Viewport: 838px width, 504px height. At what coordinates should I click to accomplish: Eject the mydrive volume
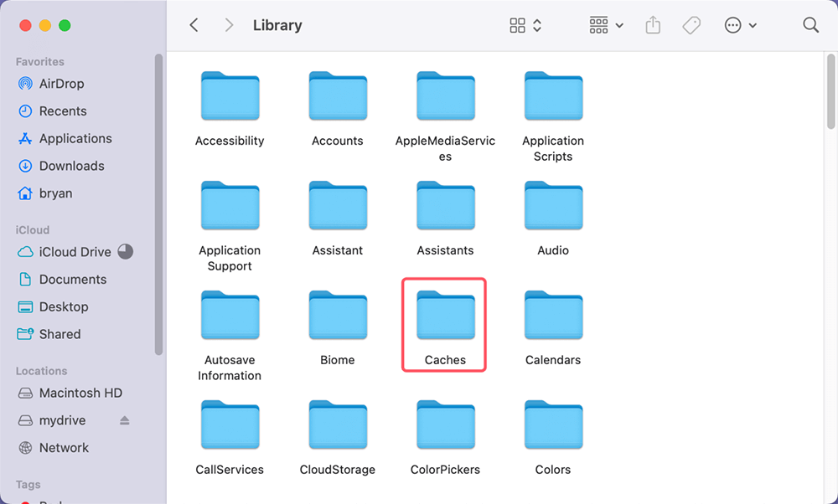click(x=125, y=420)
